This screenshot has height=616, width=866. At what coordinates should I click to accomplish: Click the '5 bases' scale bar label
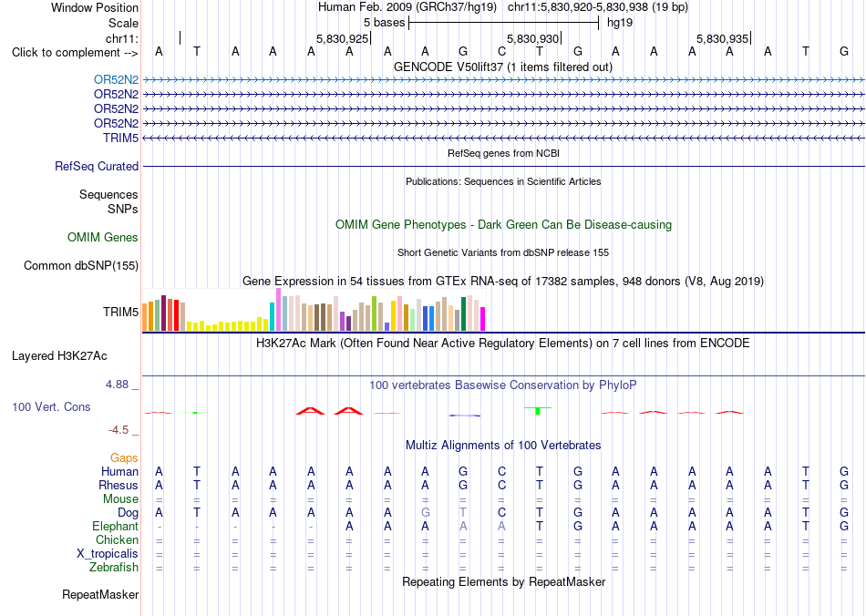pyautogui.click(x=385, y=23)
